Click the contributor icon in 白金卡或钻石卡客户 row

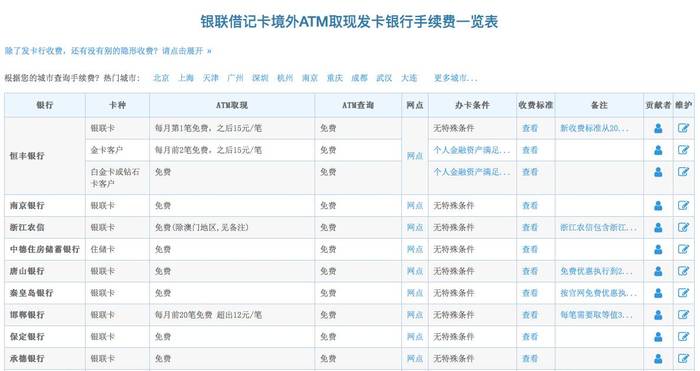coord(658,172)
